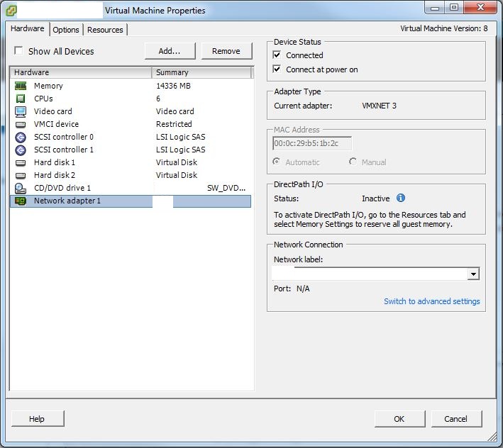Screen dimensions: 503x448
Task: Click the Memory hardware icon
Action: [21, 86]
